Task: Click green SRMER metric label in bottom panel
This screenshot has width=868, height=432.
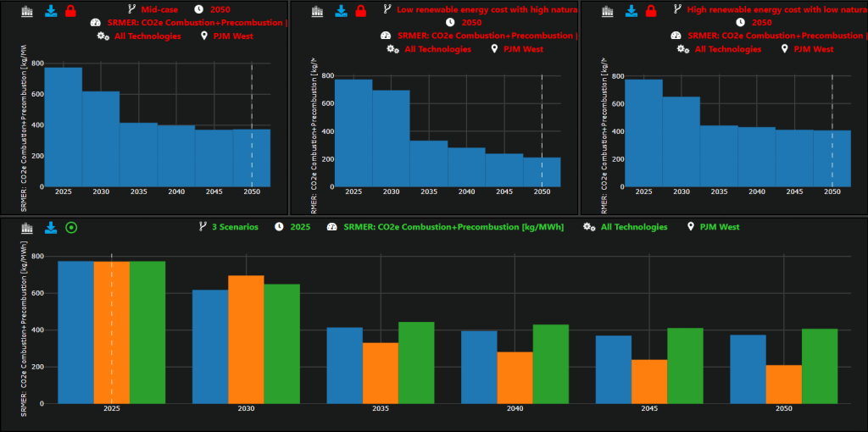Action: pyautogui.click(x=446, y=227)
